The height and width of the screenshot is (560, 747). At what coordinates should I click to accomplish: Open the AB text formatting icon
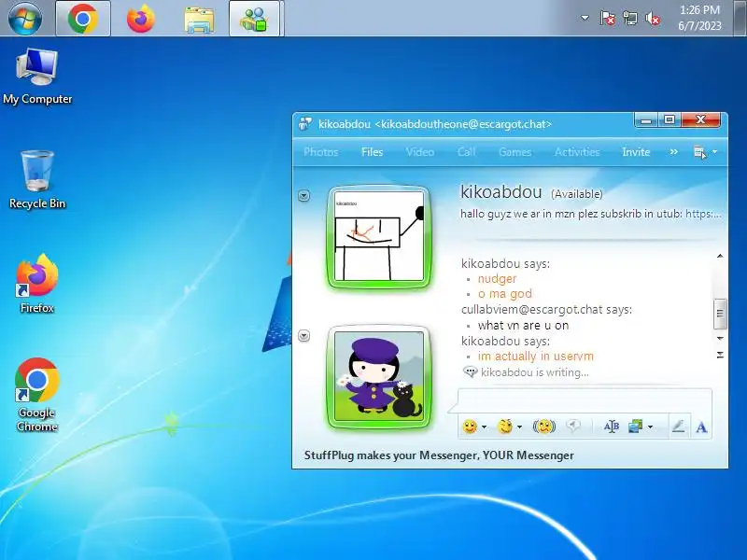[612, 427]
